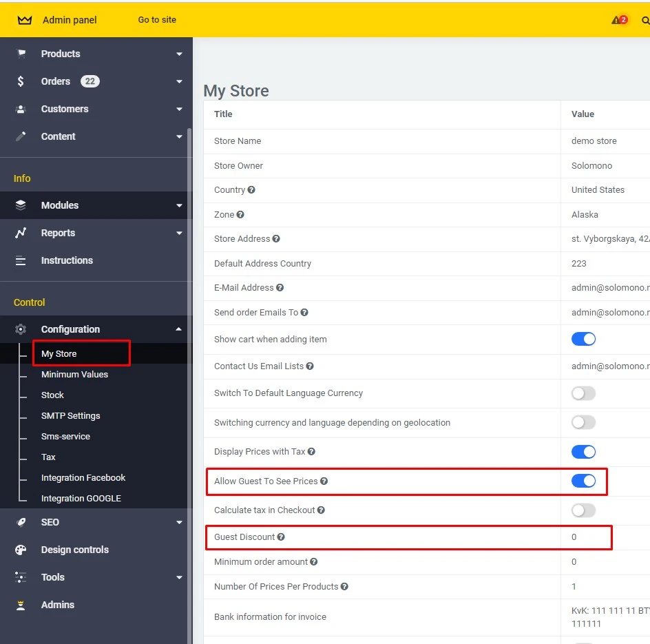Click help icon next to E-Mail Address
Viewport: 650px width, 644px height.
[280, 288]
